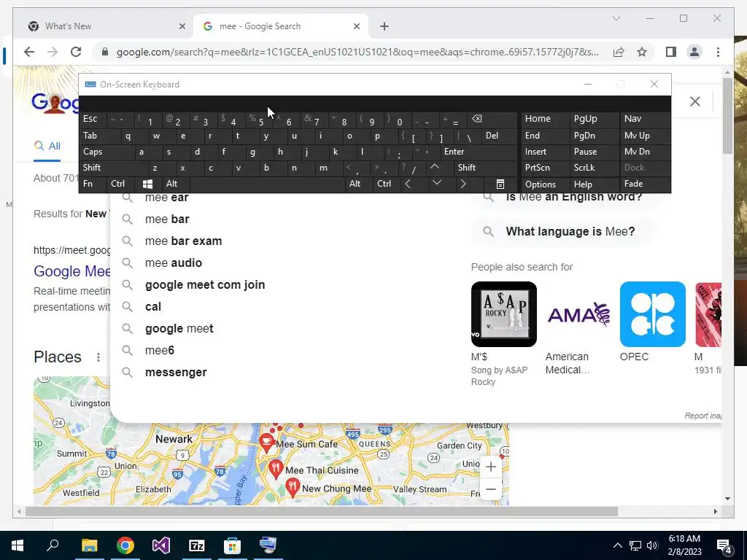Toggle the Fade key on the keyboard
This screenshot has height=560, width=747.
tap(645, 184)
